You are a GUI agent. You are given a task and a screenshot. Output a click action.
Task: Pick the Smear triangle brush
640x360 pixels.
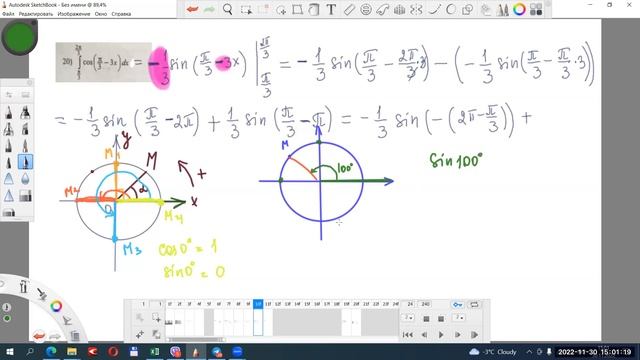(9, 179)
